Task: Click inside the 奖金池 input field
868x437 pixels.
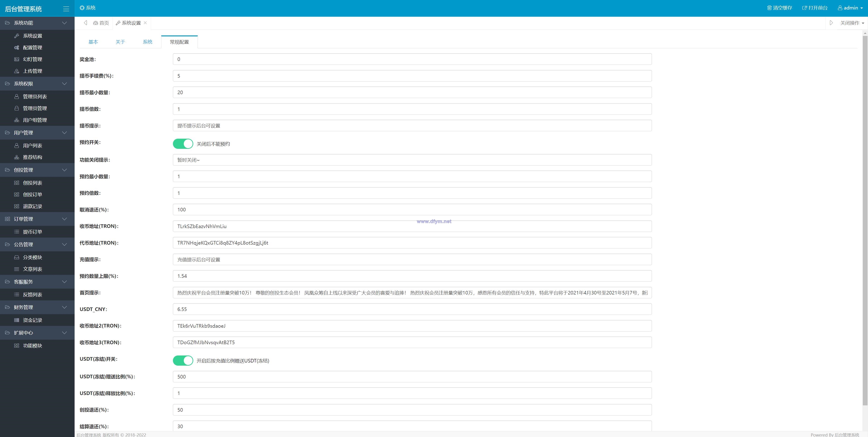Action: tap(412, 59)
